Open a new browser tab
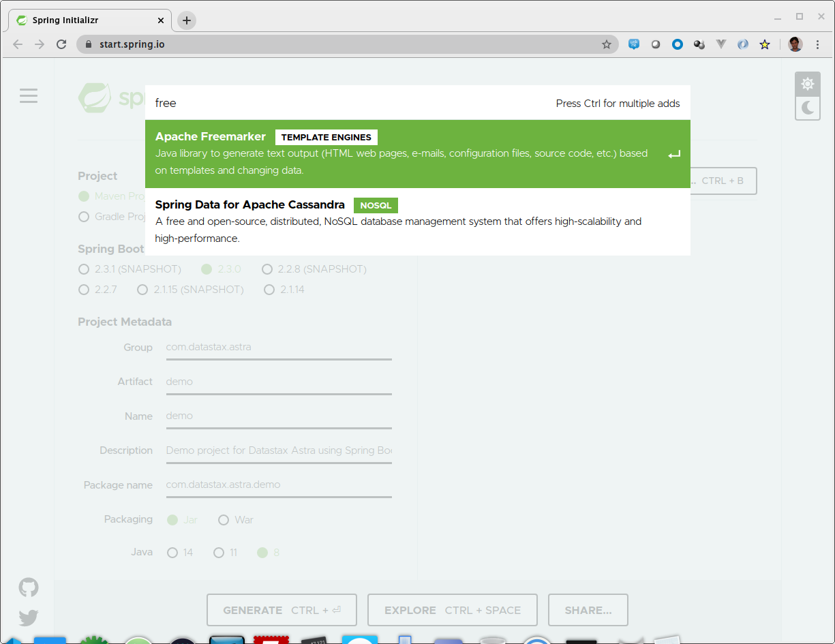 pyautogui.click(x=187, y=20)
